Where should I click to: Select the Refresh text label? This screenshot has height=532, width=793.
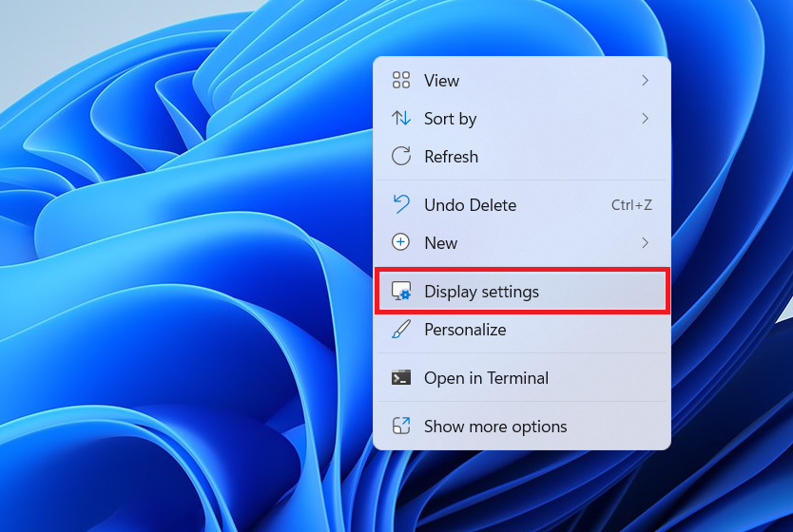tap(451, 157)
